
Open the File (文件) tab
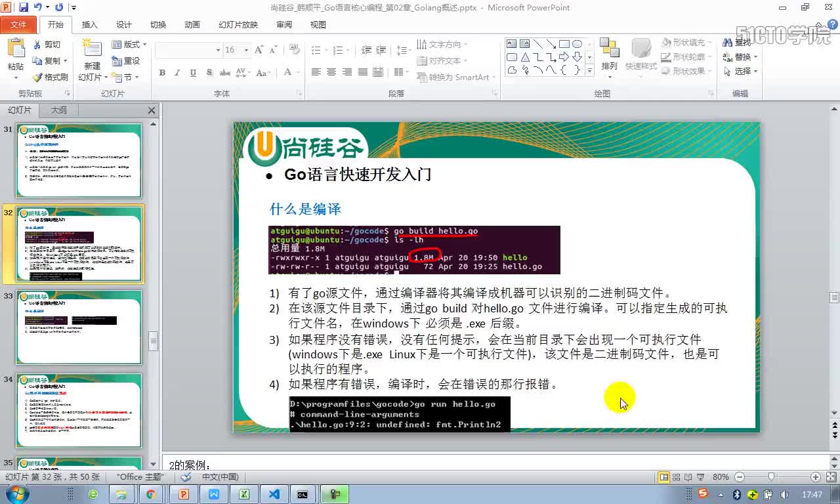tap(19, 24)
